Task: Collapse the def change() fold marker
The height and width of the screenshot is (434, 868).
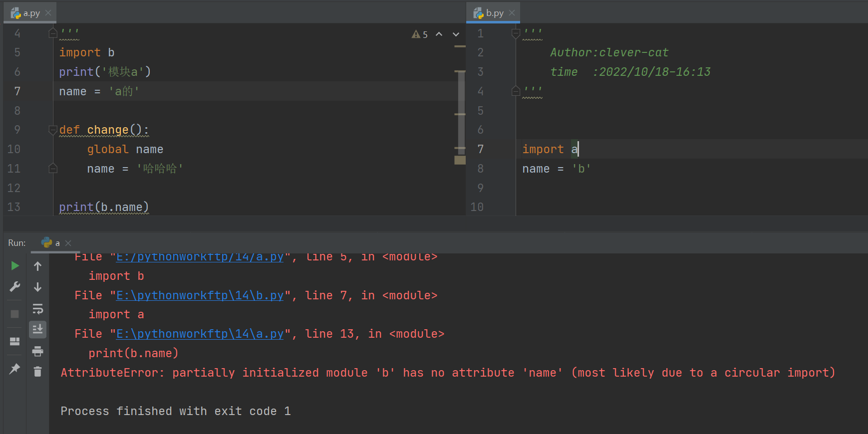Action: (53, 130)
